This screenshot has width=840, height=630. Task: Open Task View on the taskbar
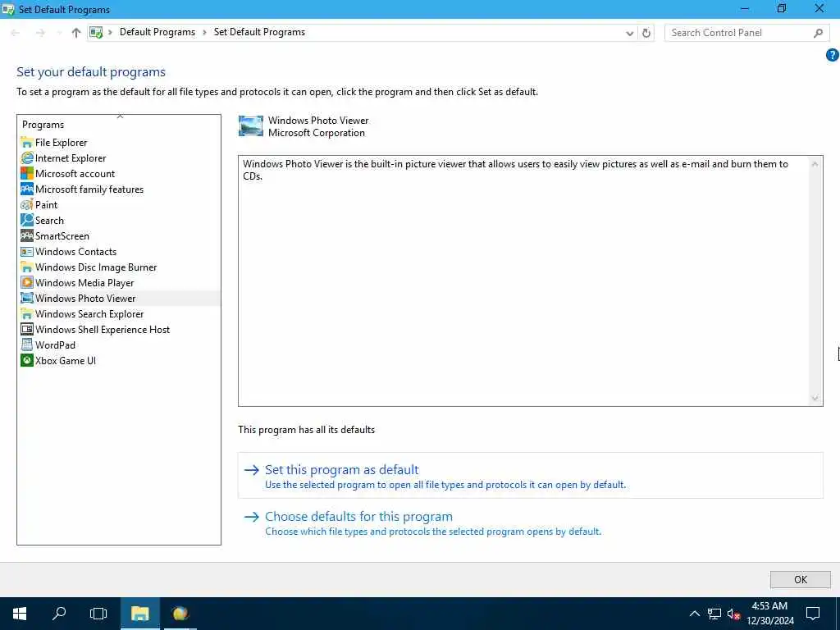[x=98, y=614]
